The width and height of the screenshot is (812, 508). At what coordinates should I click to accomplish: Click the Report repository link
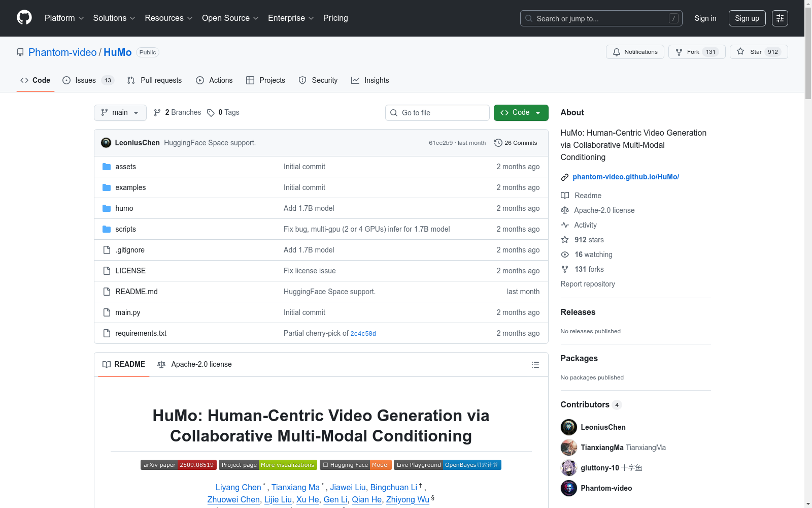coord(588,284)
